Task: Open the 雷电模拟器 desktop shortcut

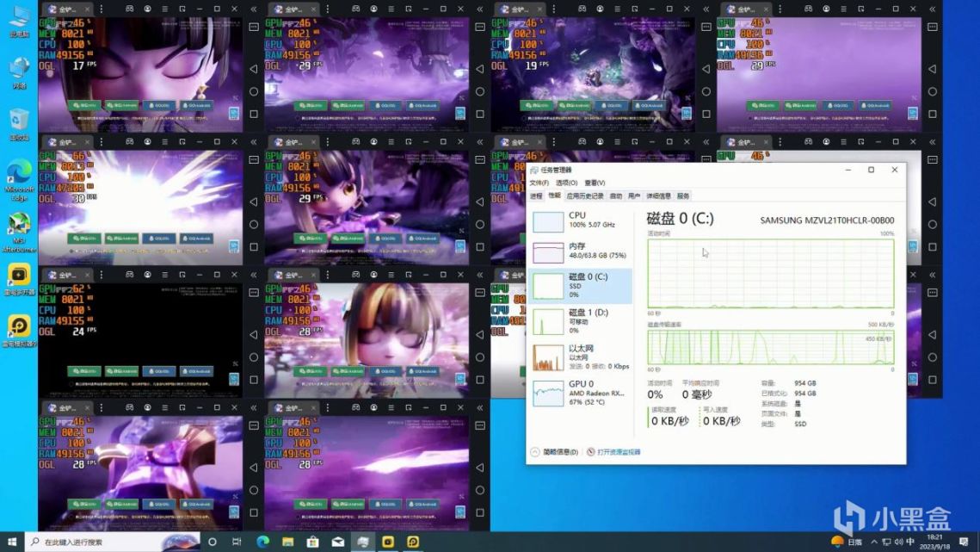Action: coord(20,331)
